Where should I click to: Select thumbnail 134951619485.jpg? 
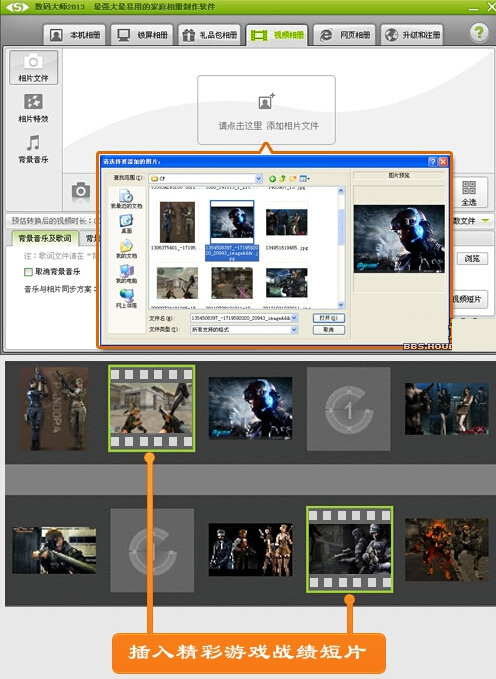point(286,222)
